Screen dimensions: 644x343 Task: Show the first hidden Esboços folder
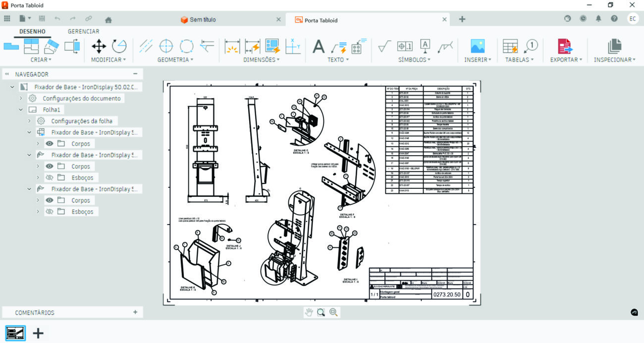[x=50, y=177]
